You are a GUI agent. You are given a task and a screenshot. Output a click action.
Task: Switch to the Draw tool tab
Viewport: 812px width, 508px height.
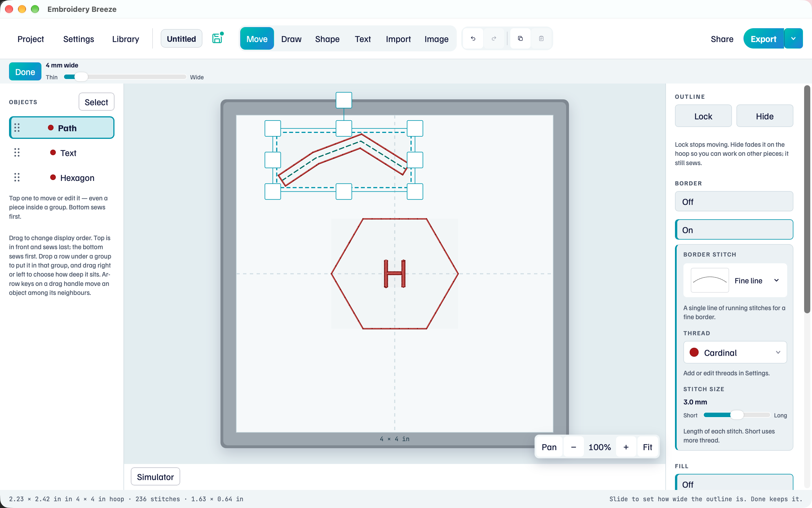(291, 39)
